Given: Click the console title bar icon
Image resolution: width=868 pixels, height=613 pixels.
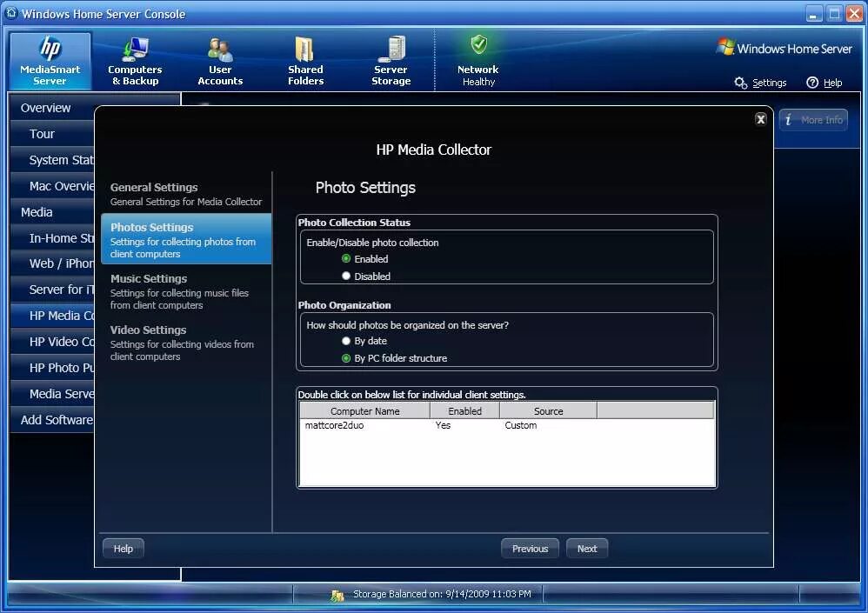Looking at the screenshot, I should [x=11, y=13].
